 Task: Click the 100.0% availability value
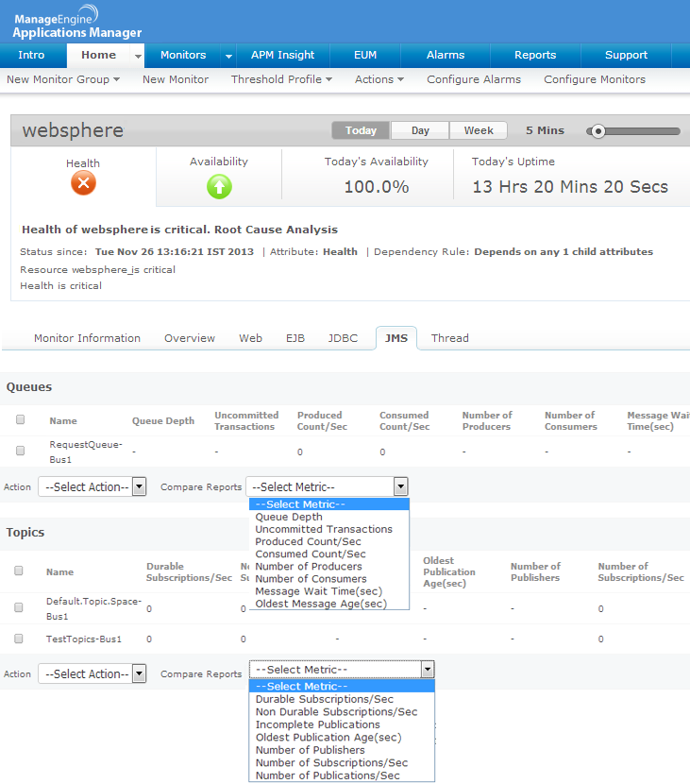pos(377,187)
